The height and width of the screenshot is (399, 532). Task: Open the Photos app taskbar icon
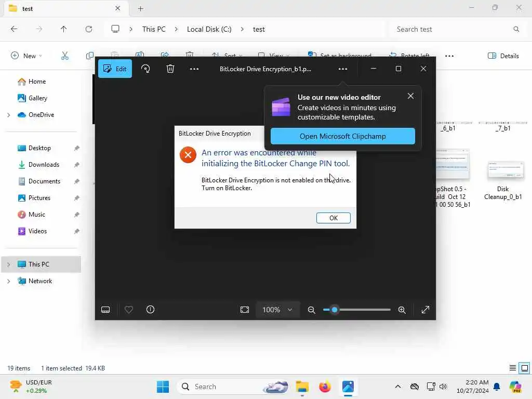[348, 387]
